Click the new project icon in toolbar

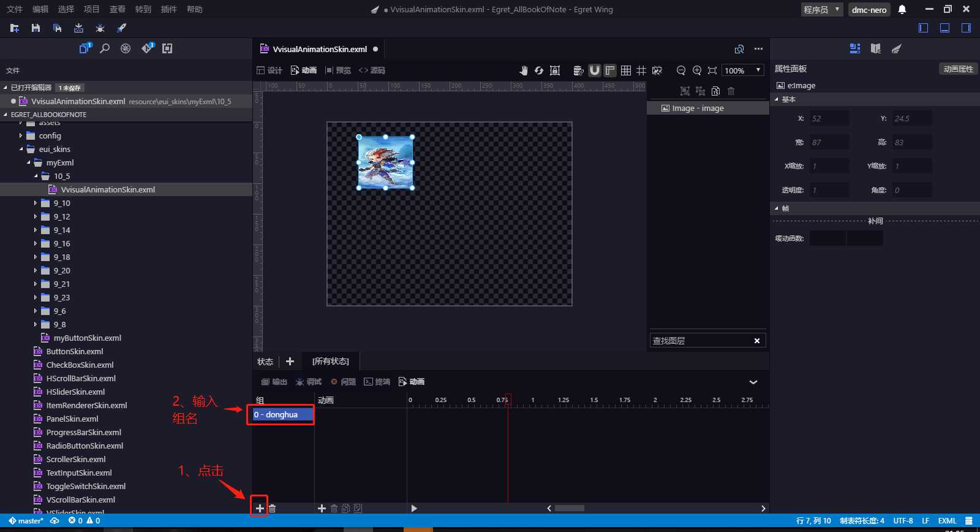point(15,28)
